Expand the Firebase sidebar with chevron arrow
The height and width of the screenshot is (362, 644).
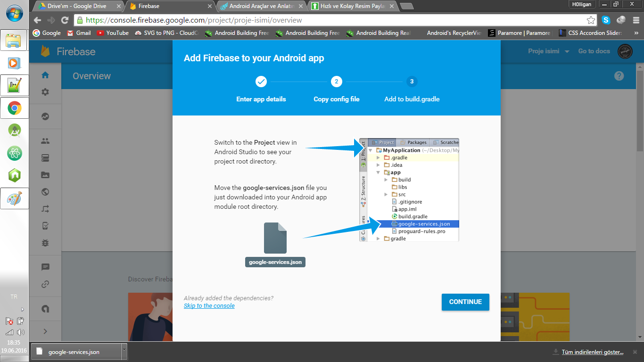click(x=45, y=331)
